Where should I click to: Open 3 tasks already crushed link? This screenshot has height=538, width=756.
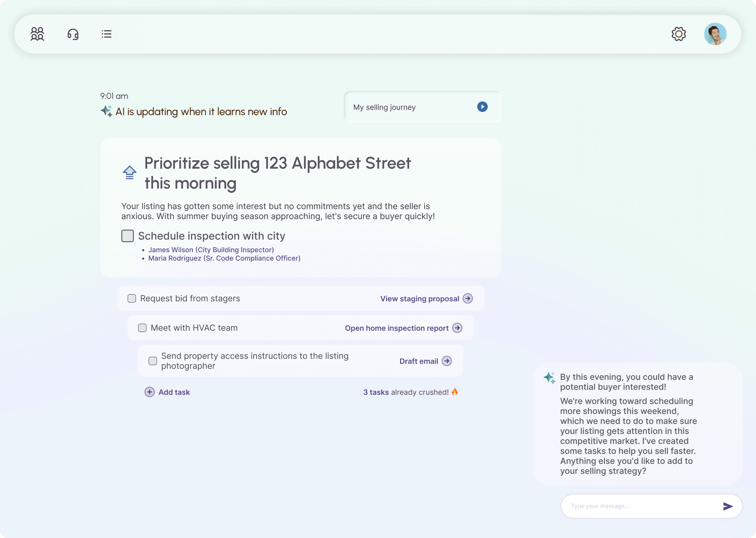[406, 392]
